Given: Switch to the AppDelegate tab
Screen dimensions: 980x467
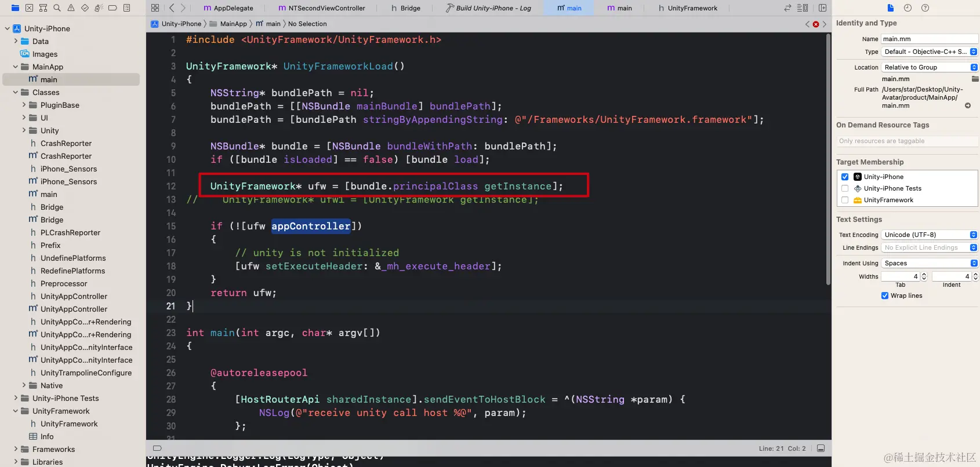Looking at the screenshot, I should click(x=228, y=8).
